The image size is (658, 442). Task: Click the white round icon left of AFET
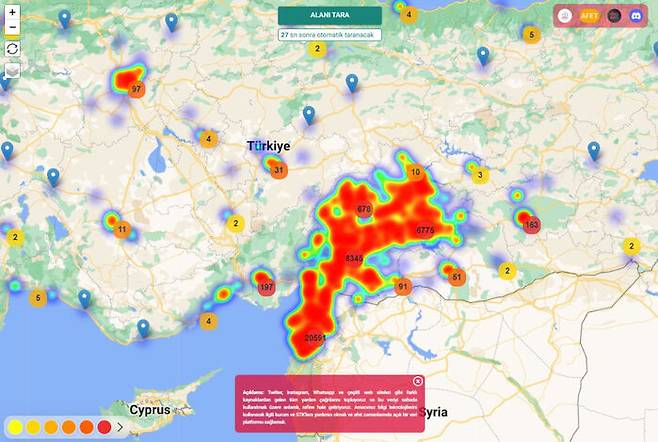pos(566,16)
